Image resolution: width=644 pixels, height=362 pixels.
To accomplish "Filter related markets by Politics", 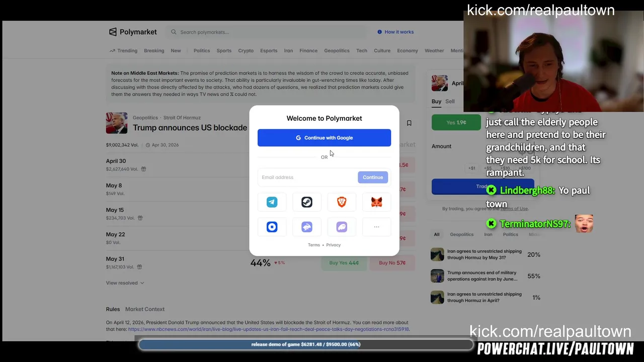I will tap(510, 234).
